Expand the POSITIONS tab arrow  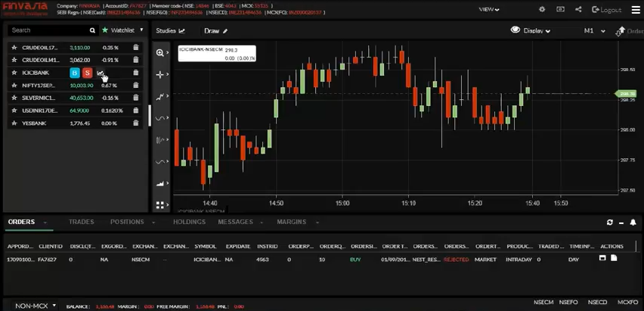[153, 222]
